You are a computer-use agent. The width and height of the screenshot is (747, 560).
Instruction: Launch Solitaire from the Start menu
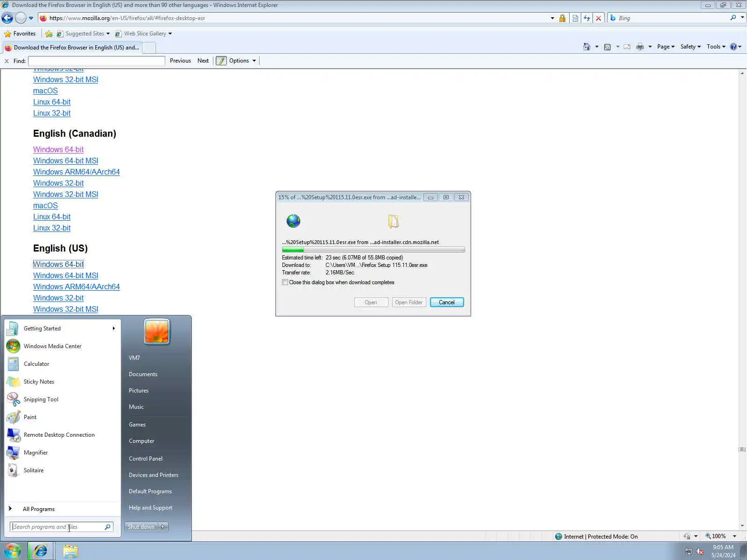(62, 470)
